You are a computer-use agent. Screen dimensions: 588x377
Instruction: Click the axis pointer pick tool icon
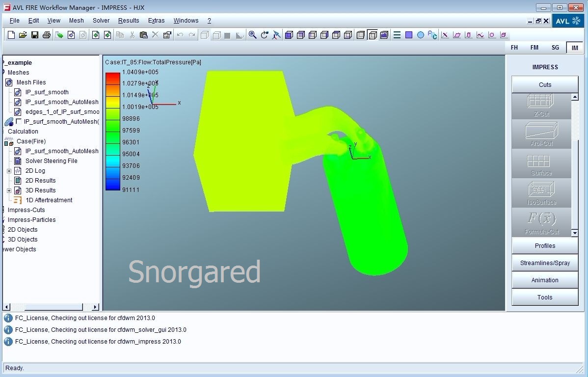[x=276, y=35]
